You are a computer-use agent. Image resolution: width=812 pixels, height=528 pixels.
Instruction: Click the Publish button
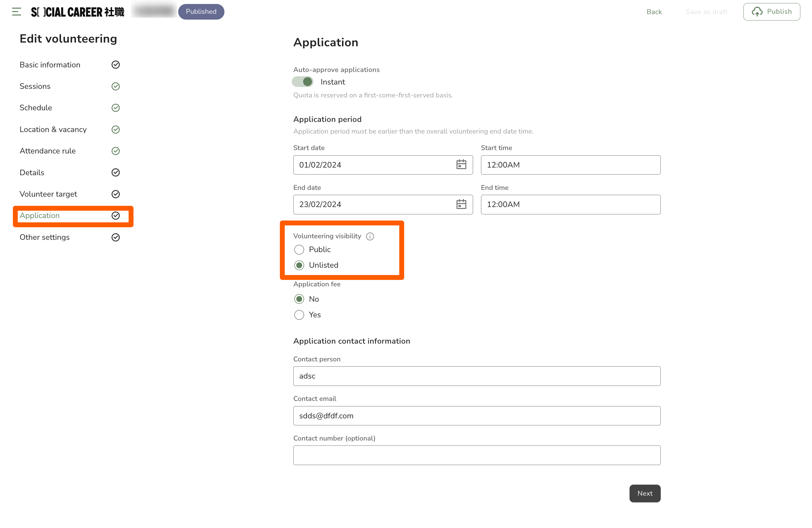coord(771,12)
